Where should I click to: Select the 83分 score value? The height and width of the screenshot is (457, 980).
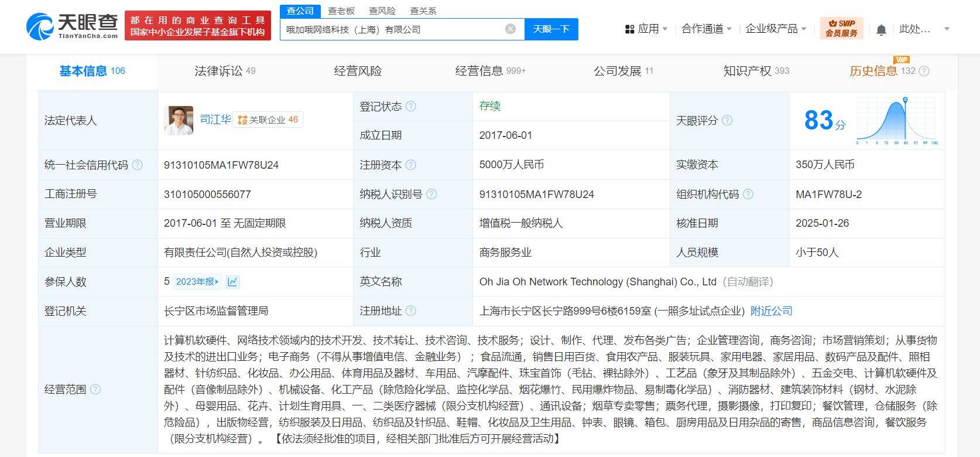(x=825, y=120)
